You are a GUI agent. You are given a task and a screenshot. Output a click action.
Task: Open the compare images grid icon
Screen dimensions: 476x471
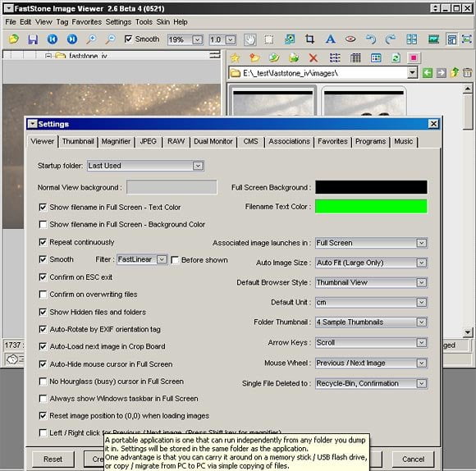pos(412,39)
